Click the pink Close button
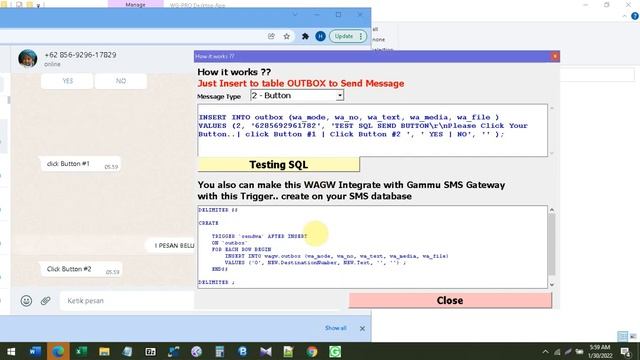The image size is (640, 360). coord(450,300)
